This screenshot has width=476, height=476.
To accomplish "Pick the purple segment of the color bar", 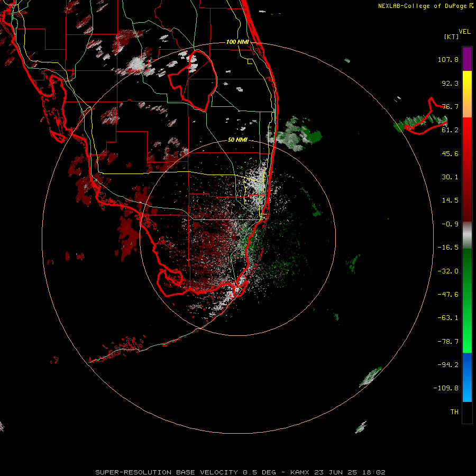I will pos(467,59).
